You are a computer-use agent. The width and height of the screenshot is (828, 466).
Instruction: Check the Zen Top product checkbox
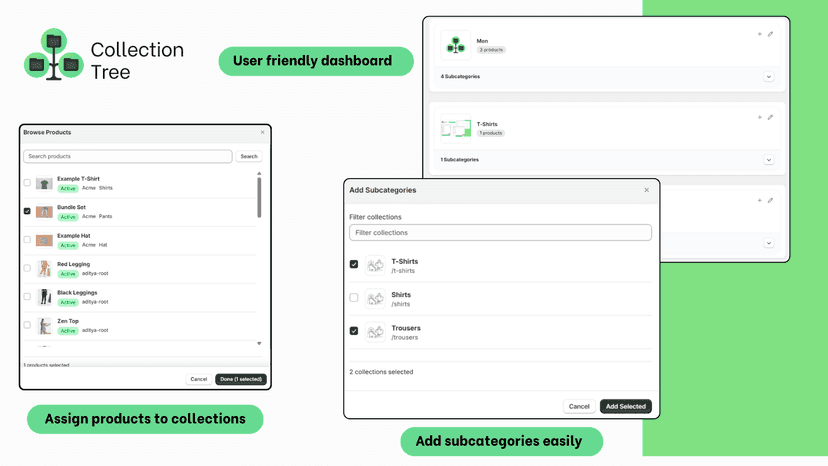[27, 325]
